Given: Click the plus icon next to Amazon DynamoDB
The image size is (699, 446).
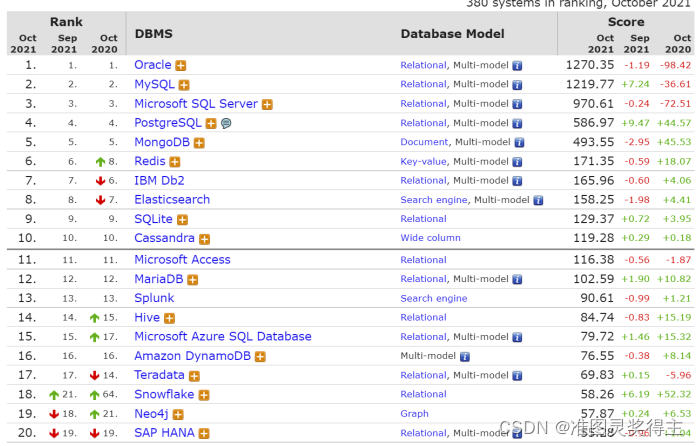Looking at the screenshot, I should click(260, 356).
